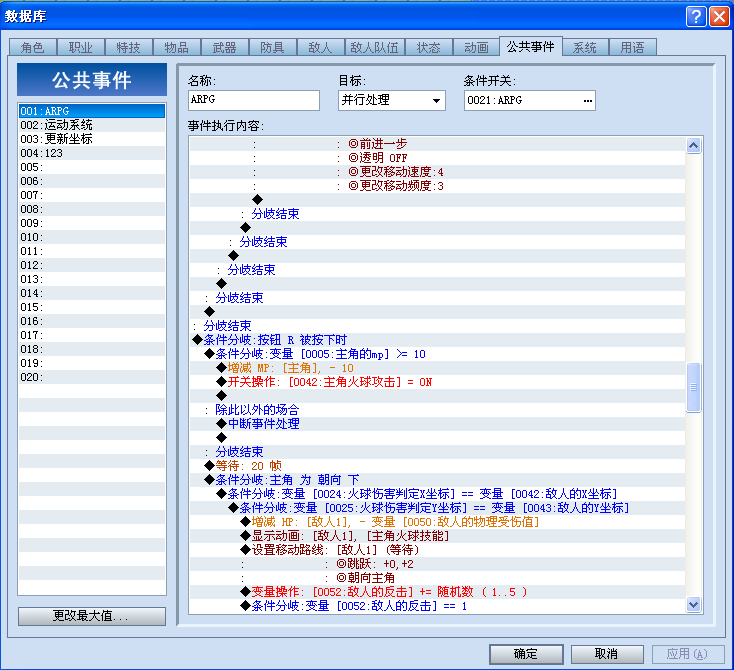
Task: Select the empty event slot 015
Action: click(92, 307)
